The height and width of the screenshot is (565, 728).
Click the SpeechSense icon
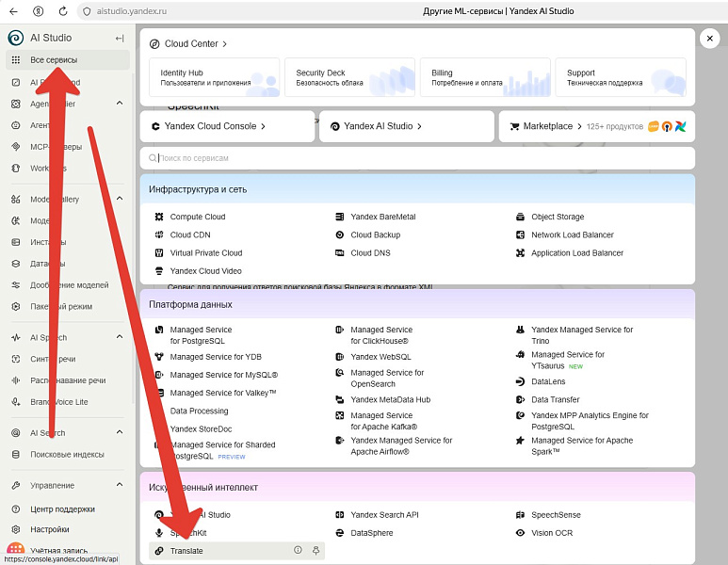(521, 514)
